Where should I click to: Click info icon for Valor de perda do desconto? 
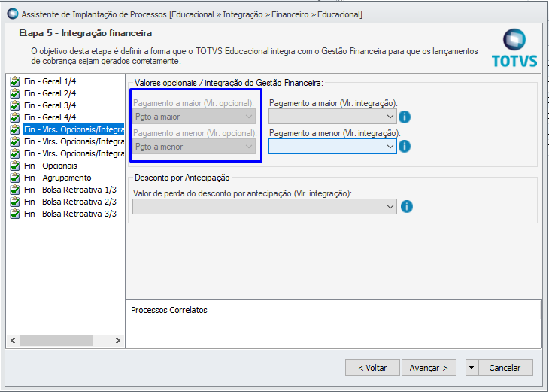click(x=407, y=207)
